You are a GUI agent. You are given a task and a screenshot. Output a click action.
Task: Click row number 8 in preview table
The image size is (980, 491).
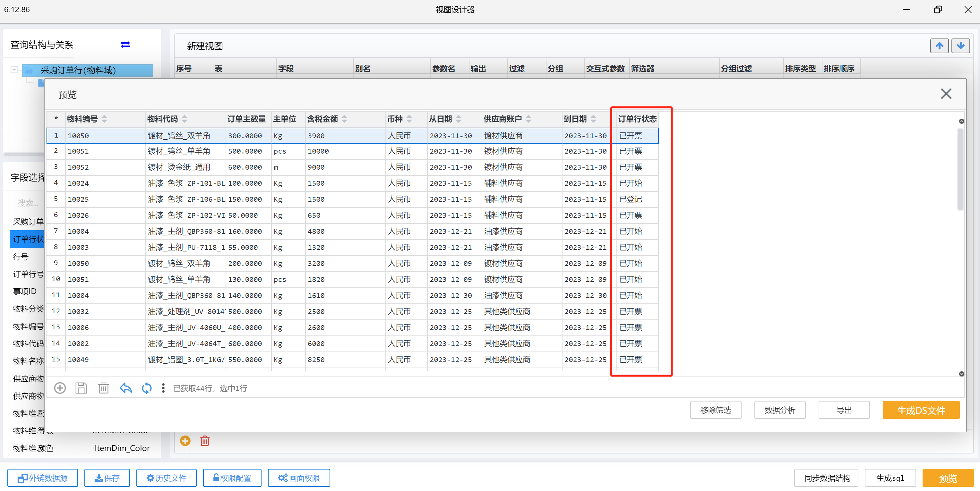(56, 247)
